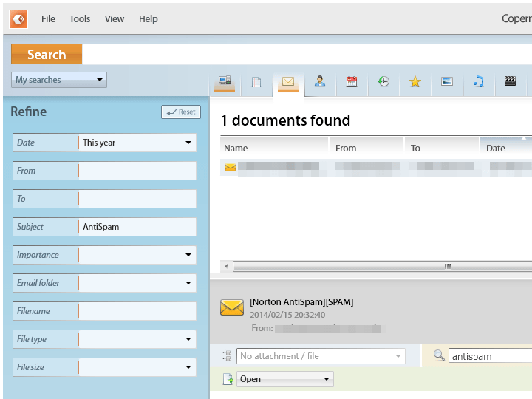Click the preview search magnifier icon
This screenshot has height=399, width=532.
pyautogui.click(x=439, y=355)
